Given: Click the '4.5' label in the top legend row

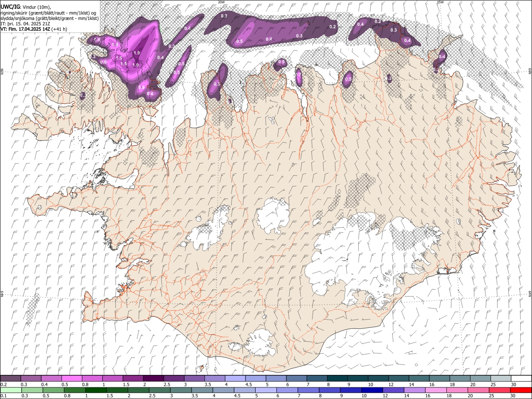Looking at the screenshot, I should (249, 384).
